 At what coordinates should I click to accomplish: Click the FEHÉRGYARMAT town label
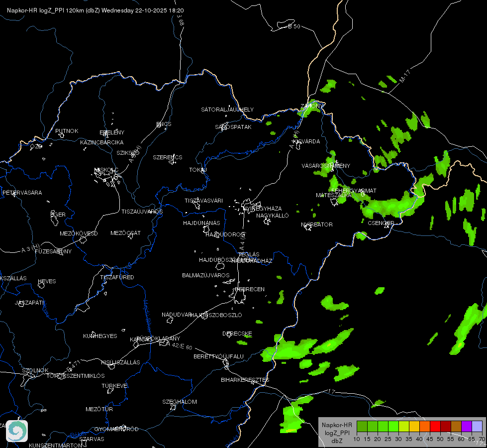coord(354,191)
